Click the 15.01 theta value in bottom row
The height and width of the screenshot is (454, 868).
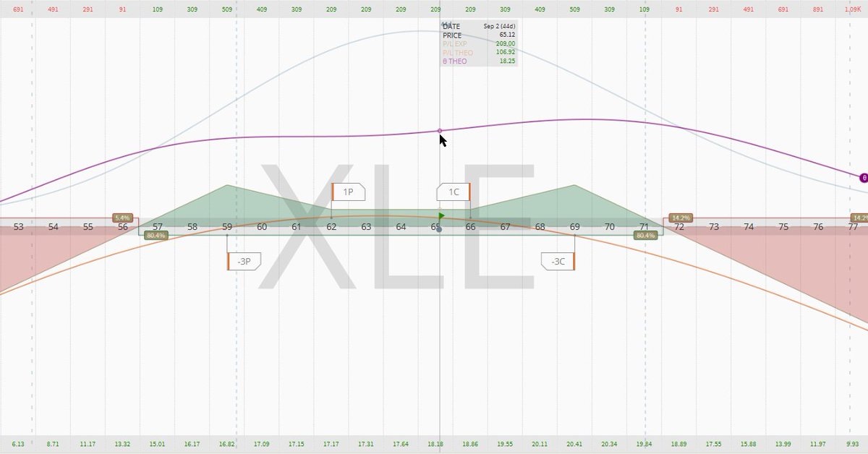[x=158, y=444]
